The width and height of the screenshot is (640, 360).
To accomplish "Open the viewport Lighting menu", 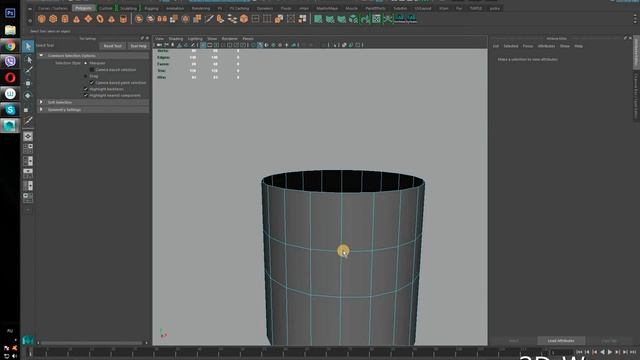I will [x=195, y=39].
